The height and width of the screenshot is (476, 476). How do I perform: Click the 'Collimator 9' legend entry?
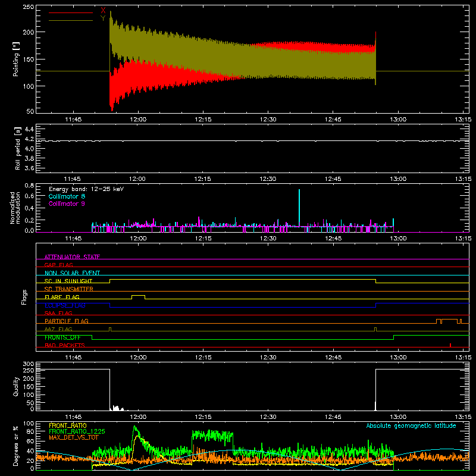click(x=67, y=203)
